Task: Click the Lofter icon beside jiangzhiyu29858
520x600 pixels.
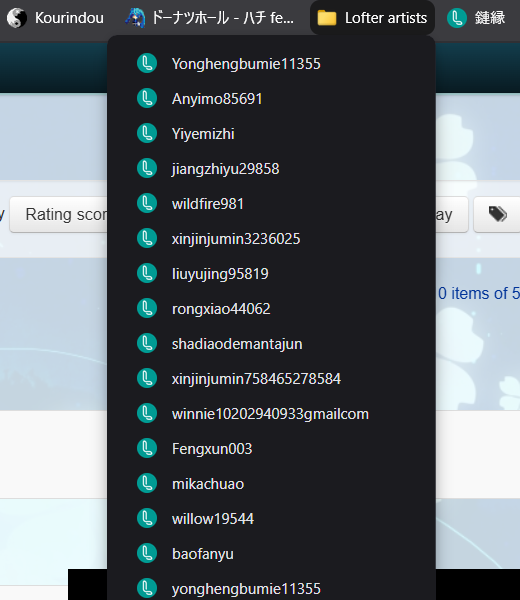Action: point(147,168)
